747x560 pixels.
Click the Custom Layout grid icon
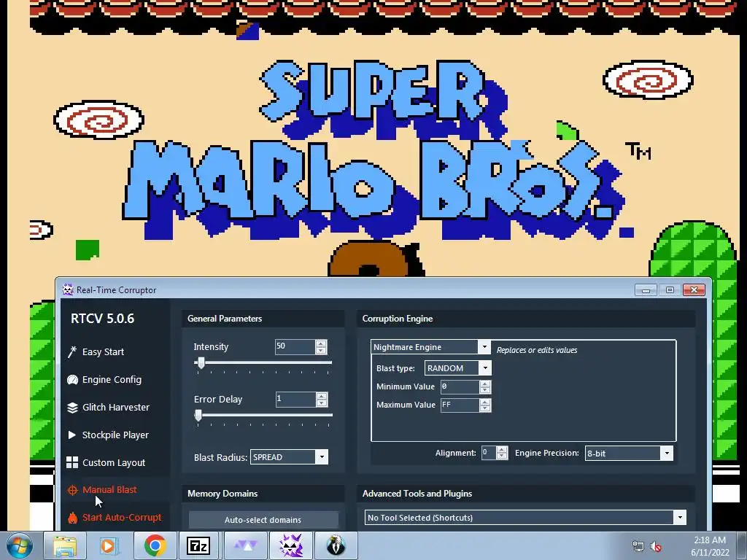[x=72, y=462]
